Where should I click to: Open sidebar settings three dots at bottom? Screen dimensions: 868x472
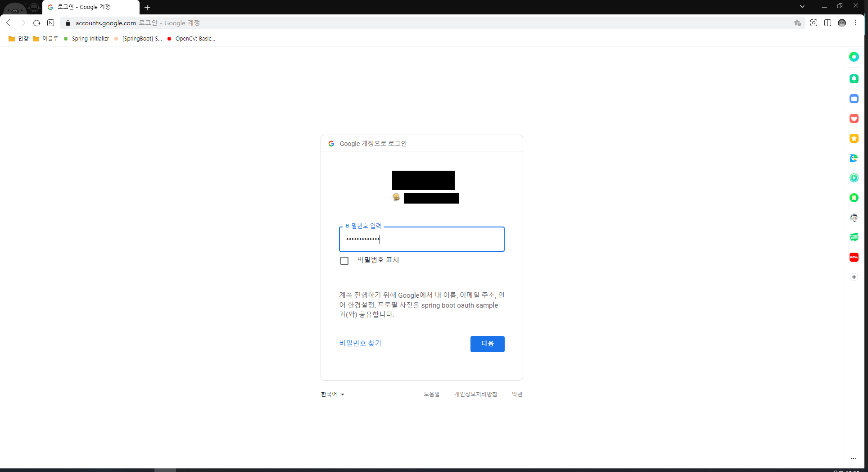853,458
